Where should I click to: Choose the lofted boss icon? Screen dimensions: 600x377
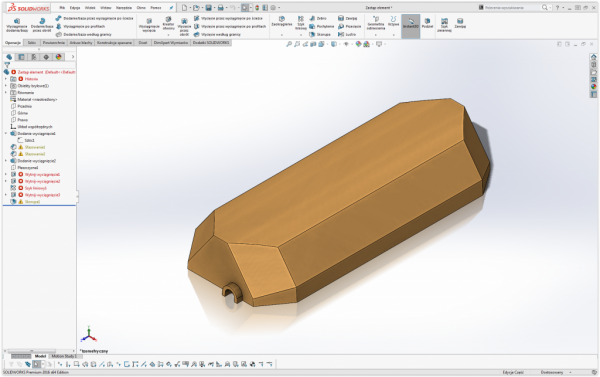[58, 26]
